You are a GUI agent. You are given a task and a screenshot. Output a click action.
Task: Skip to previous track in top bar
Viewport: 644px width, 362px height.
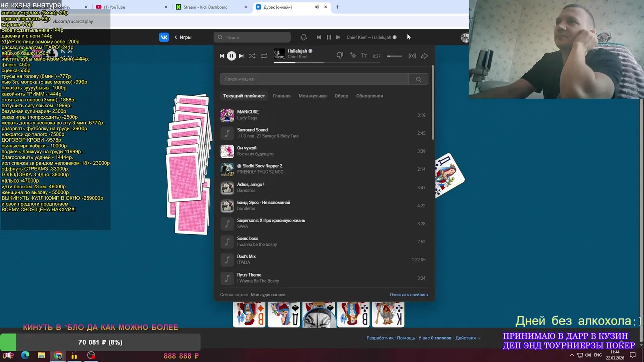(319, 37)
